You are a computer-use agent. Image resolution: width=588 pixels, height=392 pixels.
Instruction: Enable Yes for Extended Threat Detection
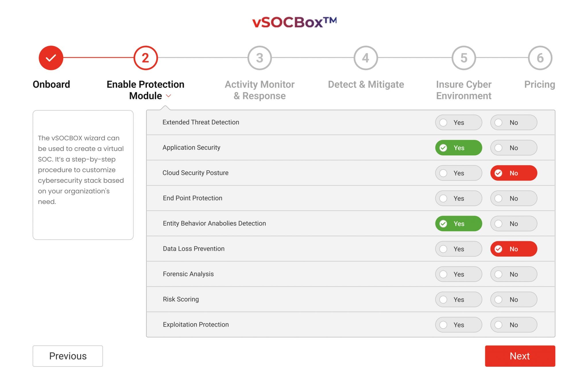(x=458, y=122)
